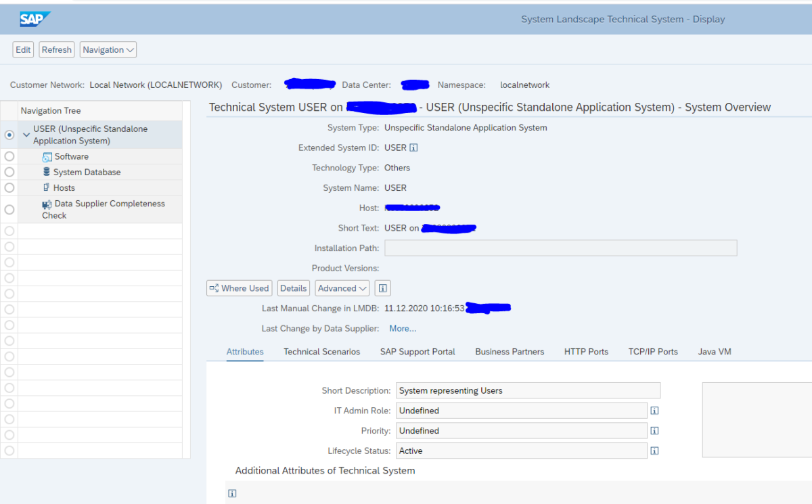Collapse the USER system tree node
This screenshot has height=504, width=812.
pos(26,134)
